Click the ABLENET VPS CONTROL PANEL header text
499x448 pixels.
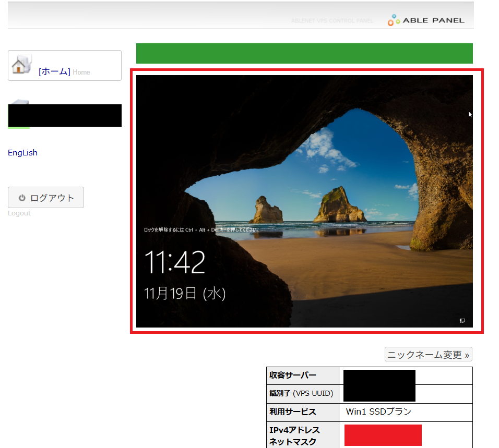coord(331,21)
